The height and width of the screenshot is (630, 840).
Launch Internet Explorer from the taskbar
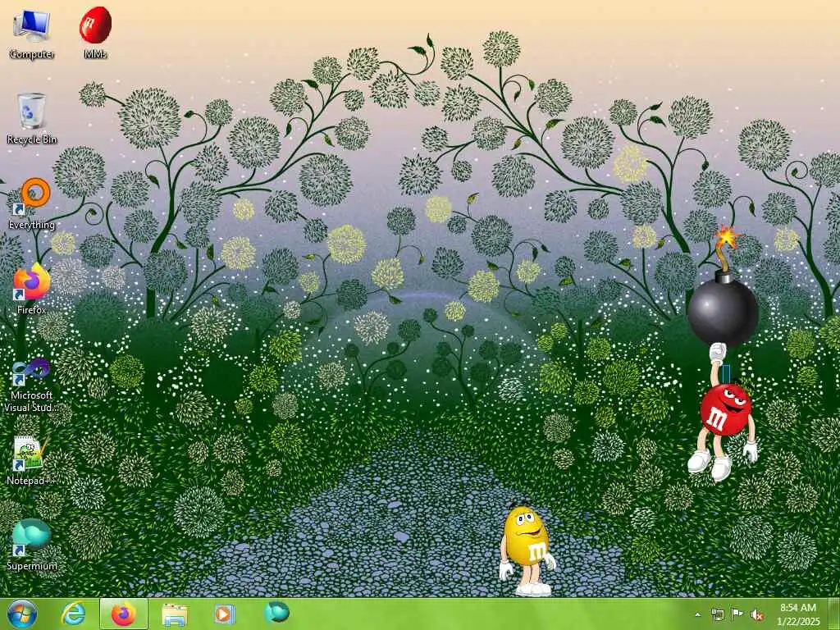point(73,614)
